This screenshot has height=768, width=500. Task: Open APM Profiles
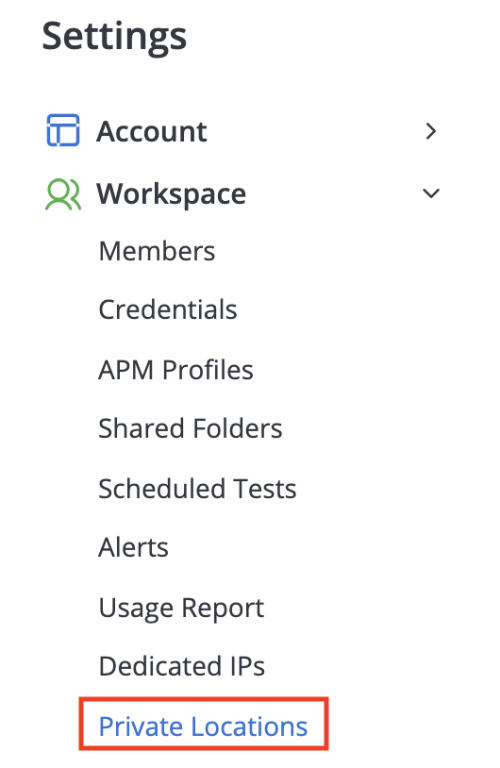[176, 369]
